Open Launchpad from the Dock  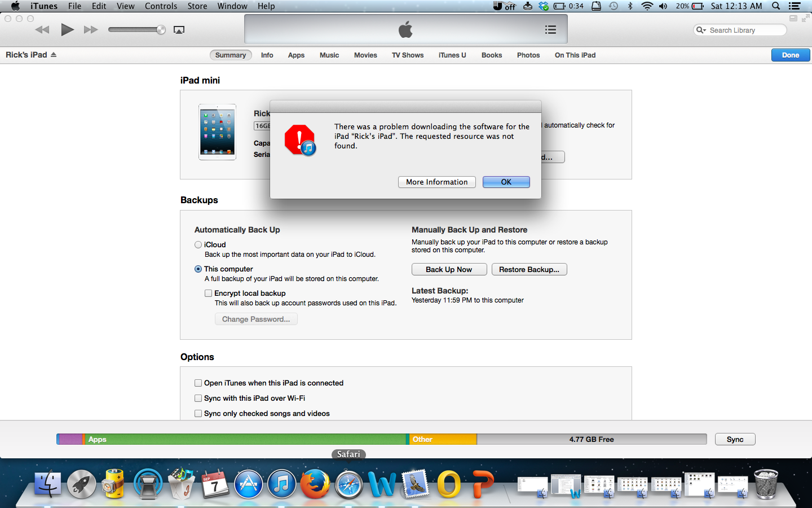tap(81, 484)
